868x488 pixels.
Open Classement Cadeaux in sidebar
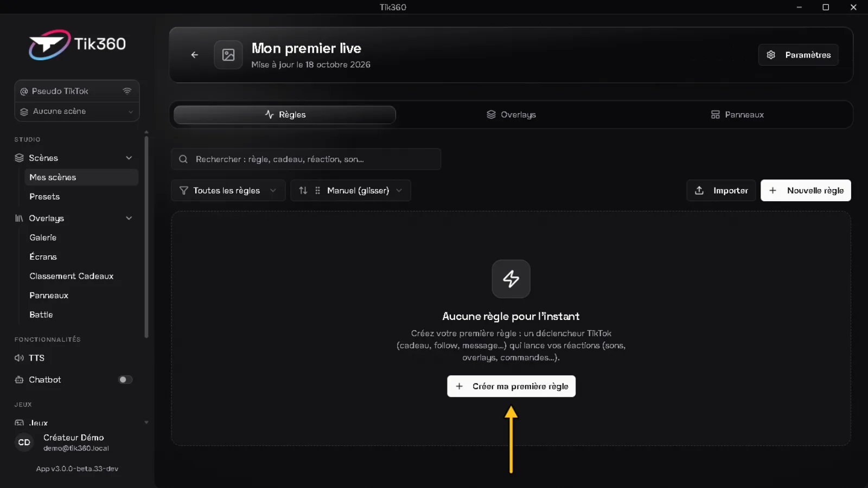tap(72, 276)
